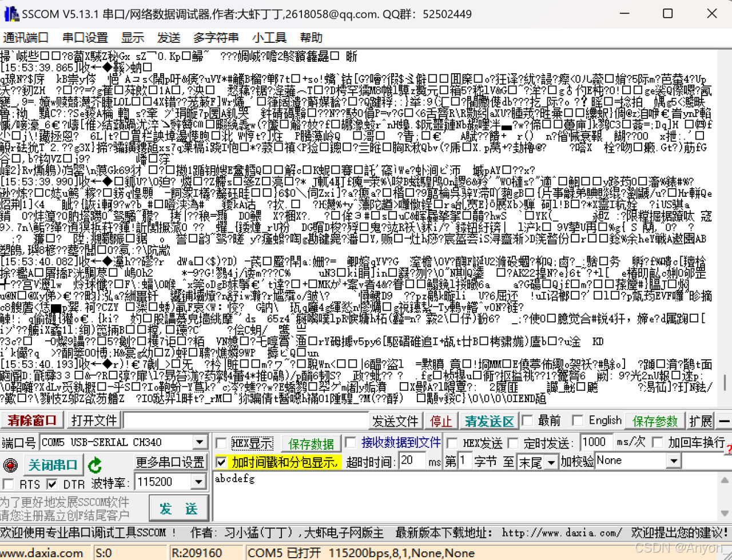Open the 帮助 menu

[x=311, y=38]
